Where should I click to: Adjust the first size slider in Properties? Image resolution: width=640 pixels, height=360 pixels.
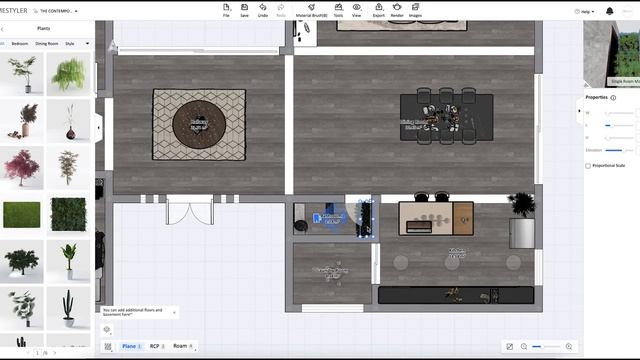pos(619,113)
